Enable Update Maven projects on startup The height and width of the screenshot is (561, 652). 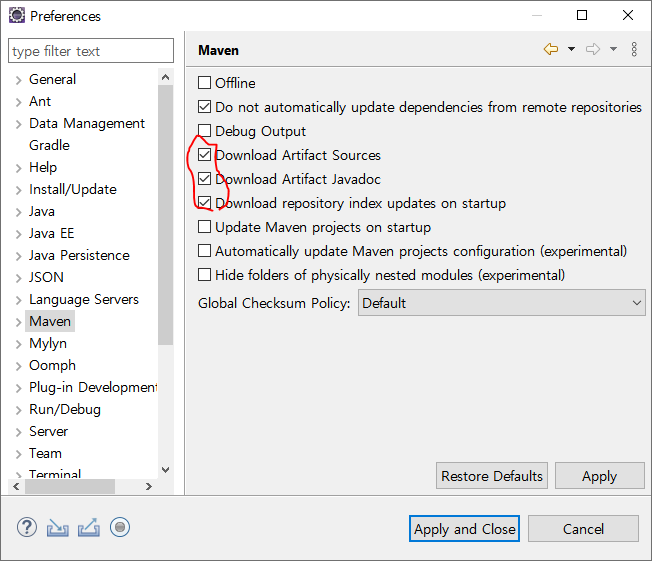coord(204,227)
